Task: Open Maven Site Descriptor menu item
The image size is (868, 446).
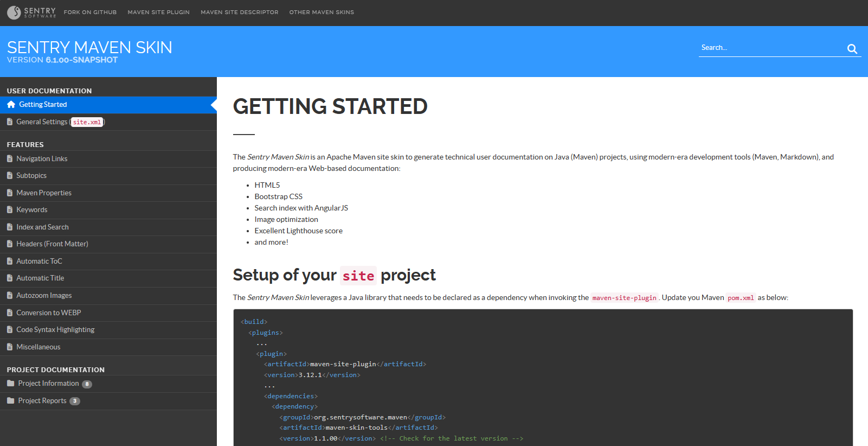Action: pyautogui.click(x=240, y=12)
